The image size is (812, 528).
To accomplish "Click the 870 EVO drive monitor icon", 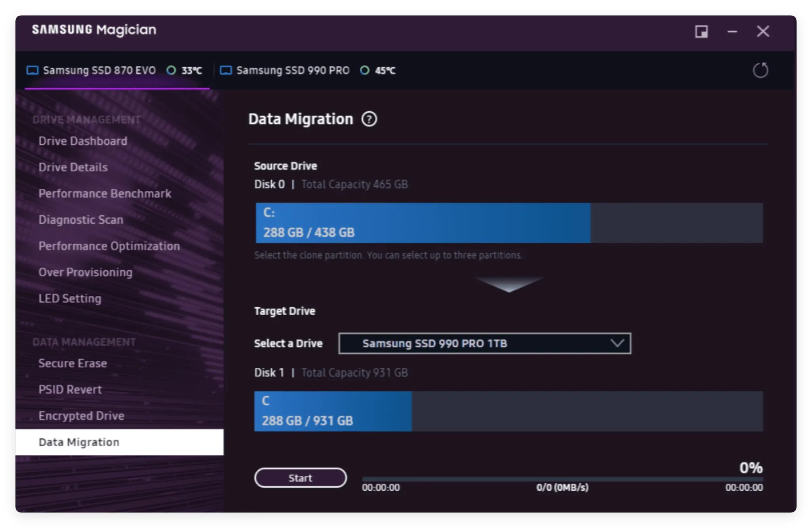I will [32, 71].
